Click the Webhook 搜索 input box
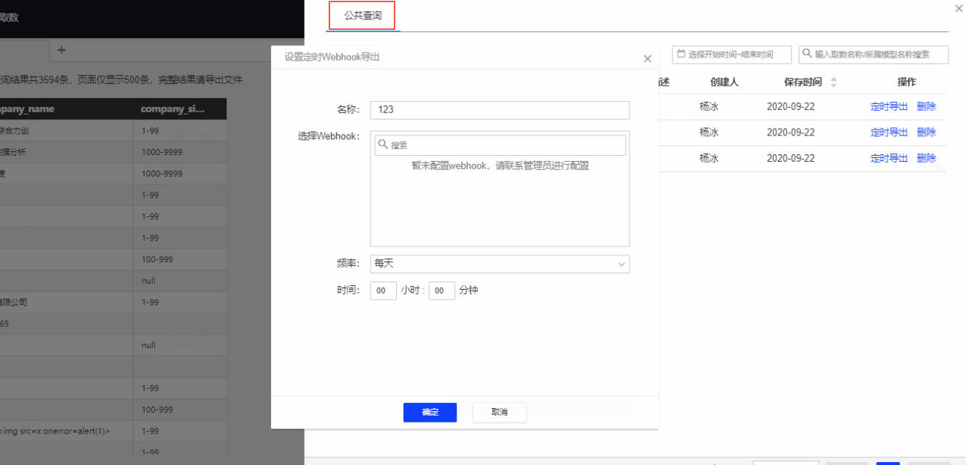 (500, 145)
